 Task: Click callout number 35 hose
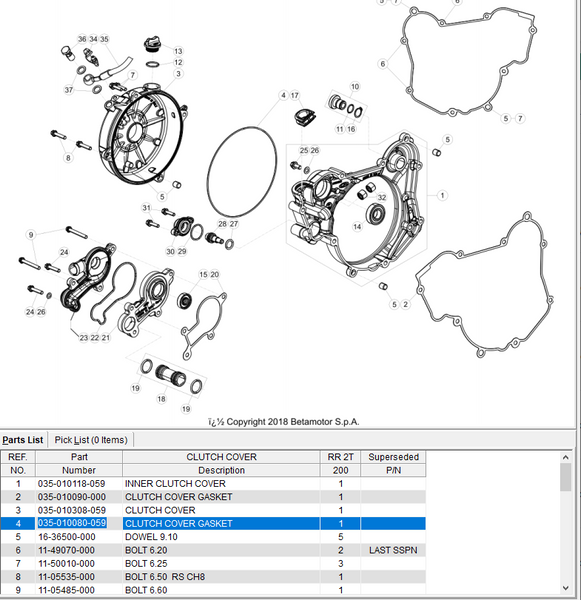[x=104, y=39]
